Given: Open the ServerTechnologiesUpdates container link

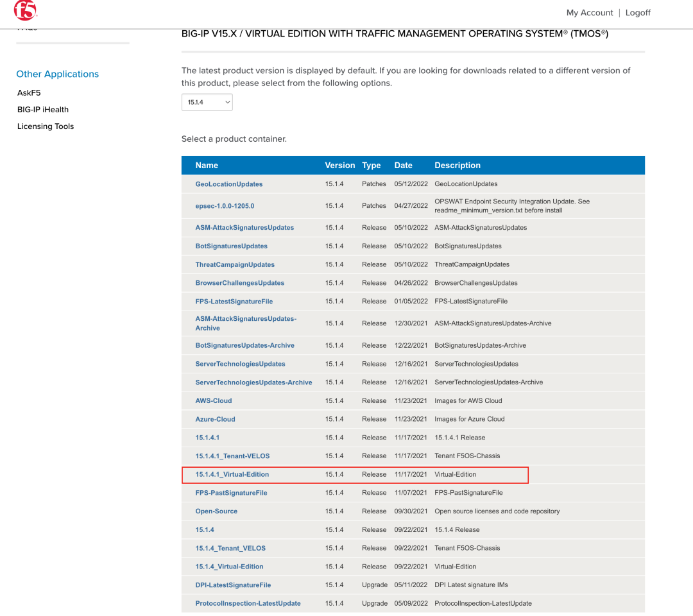Looking at the screenshot, I should tap(240, 364).
